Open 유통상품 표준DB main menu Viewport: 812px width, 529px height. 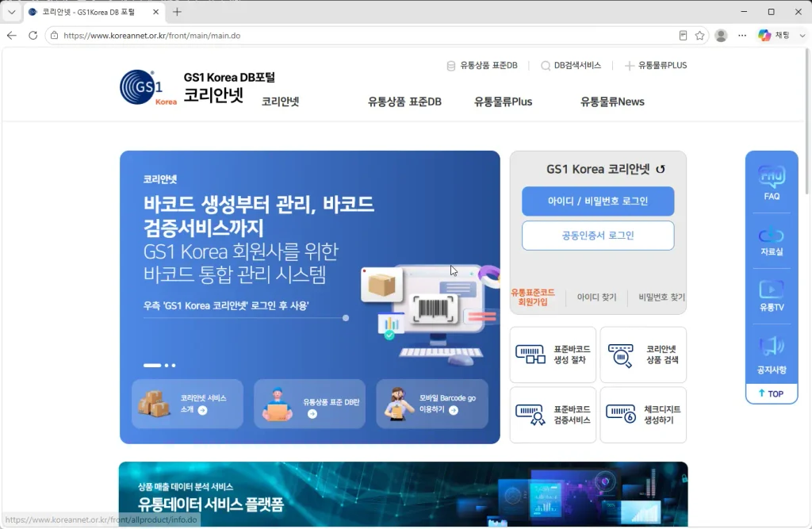tap(404, 102)
